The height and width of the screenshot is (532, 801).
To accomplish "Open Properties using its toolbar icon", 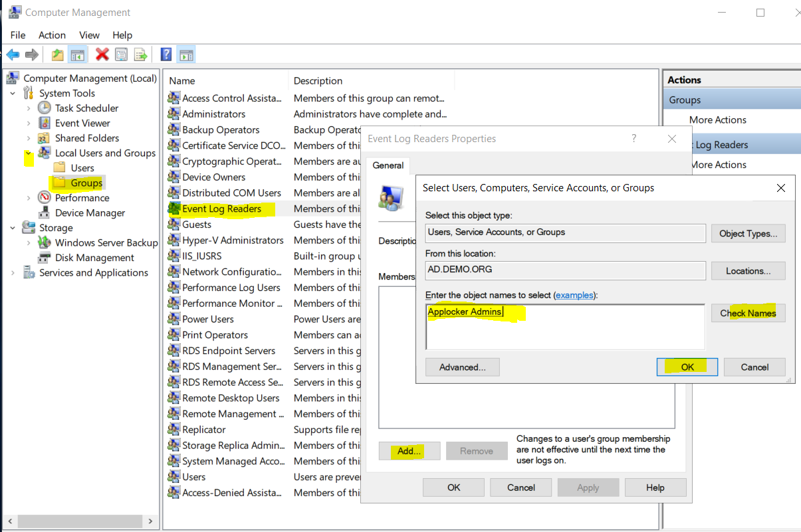I will click(122, 54).
